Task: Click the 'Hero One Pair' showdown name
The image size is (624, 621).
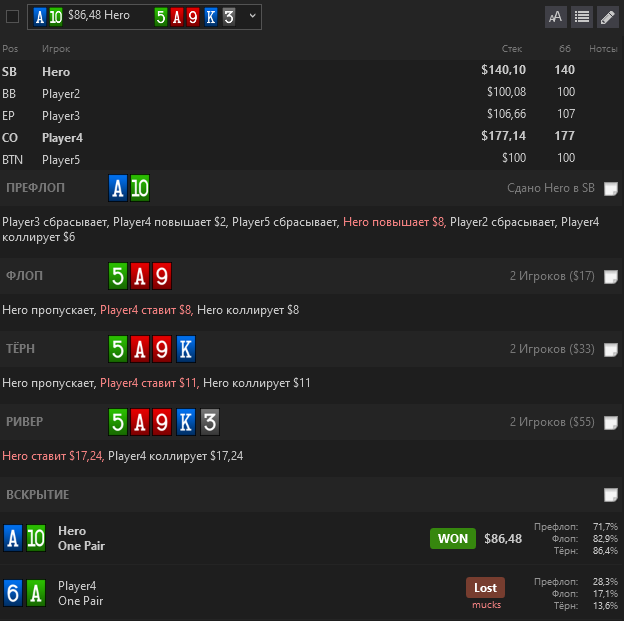Action: [x=81, y=538]
